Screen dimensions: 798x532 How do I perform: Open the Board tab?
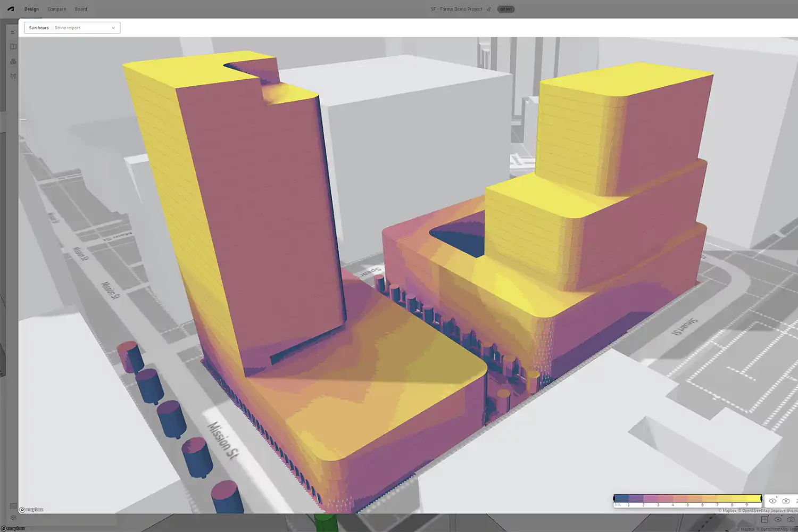coord(81,9)
